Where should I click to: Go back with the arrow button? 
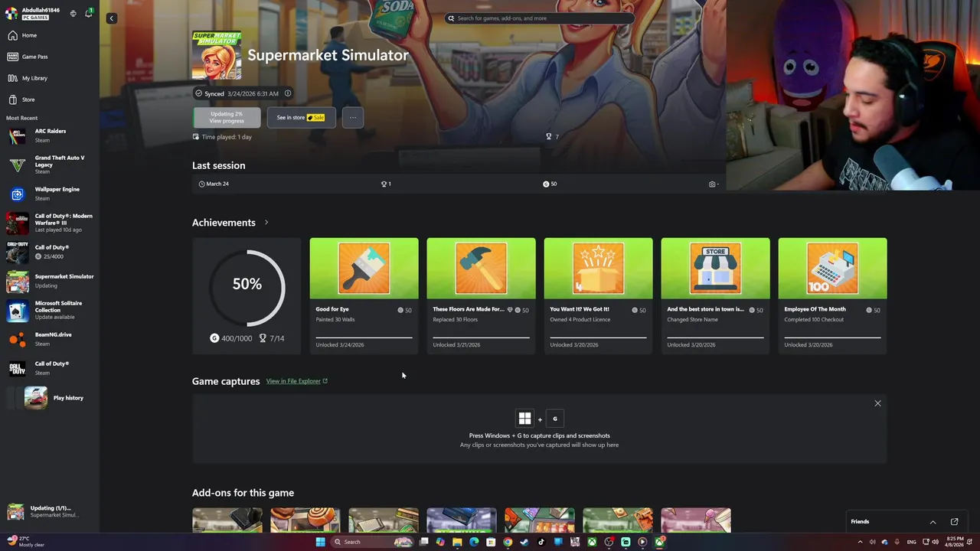(111, 18)
